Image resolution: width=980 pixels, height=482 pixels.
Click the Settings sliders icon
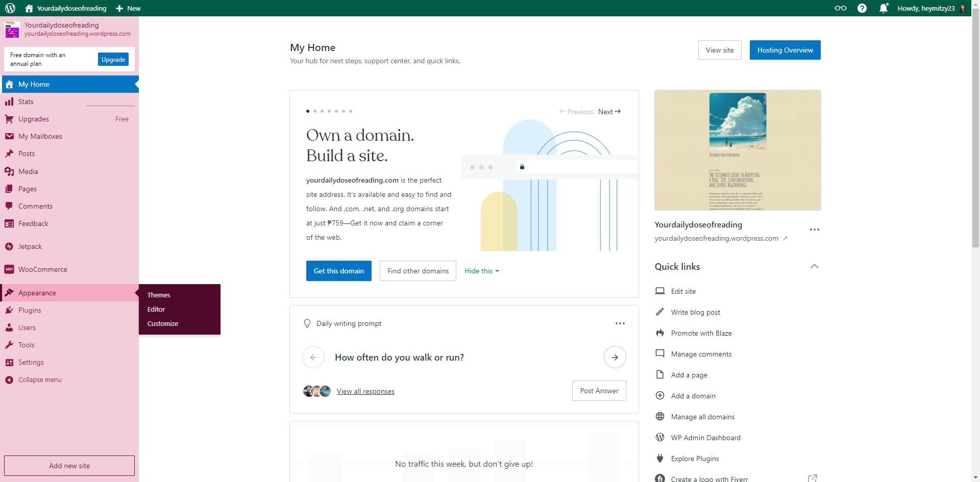(x=9, y=362)
